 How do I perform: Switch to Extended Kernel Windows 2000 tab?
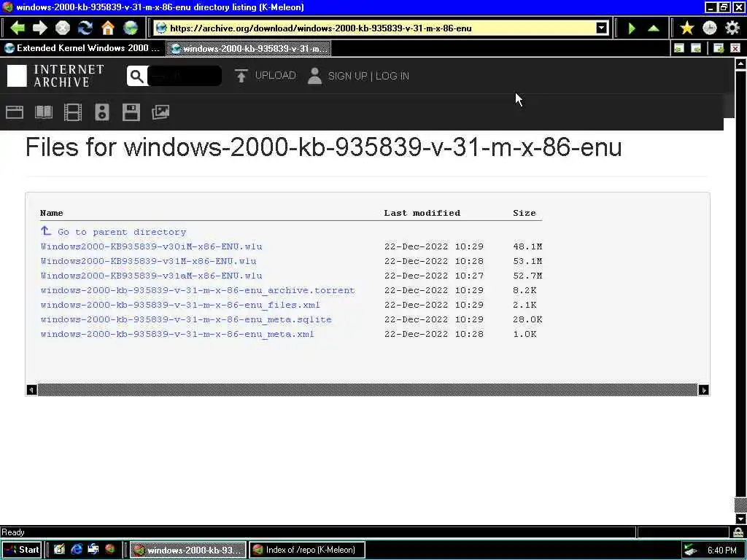click(82, 48)
